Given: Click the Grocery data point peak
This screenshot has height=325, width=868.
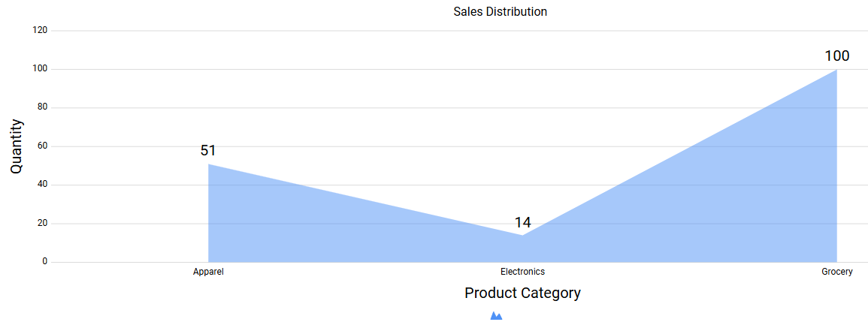Looking at the screenshot, I should tap(836, 71).
